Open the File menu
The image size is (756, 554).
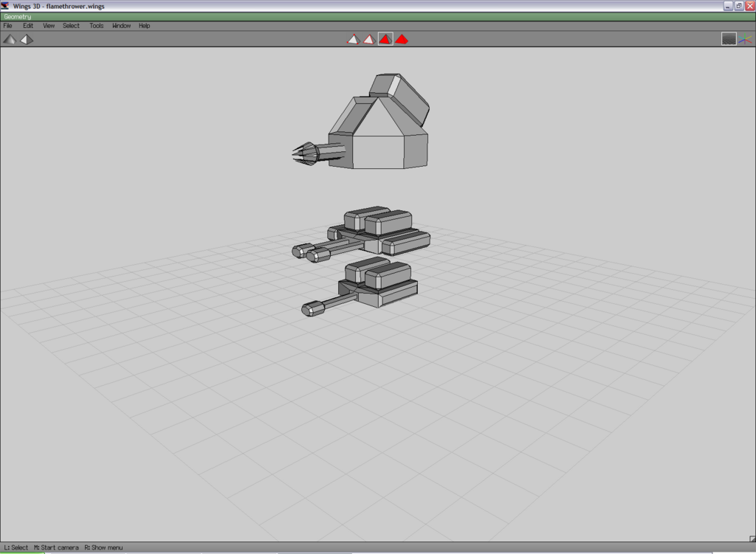[7, 26]
